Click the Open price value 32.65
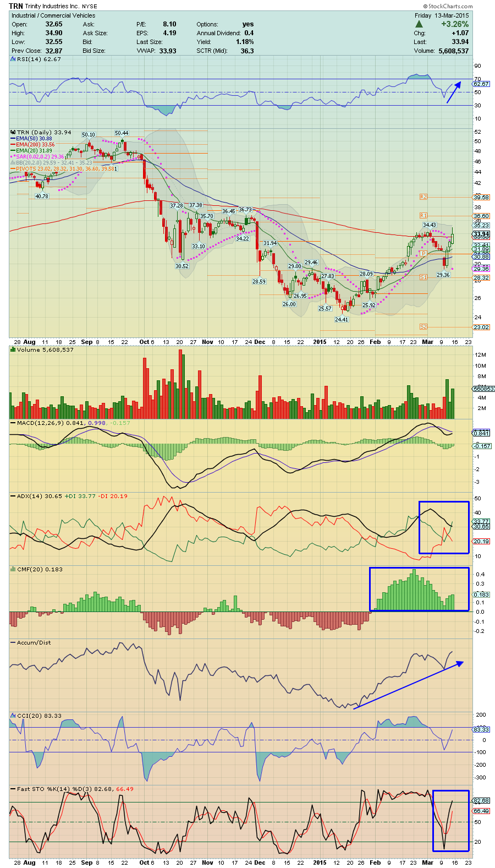 (54, 24)
